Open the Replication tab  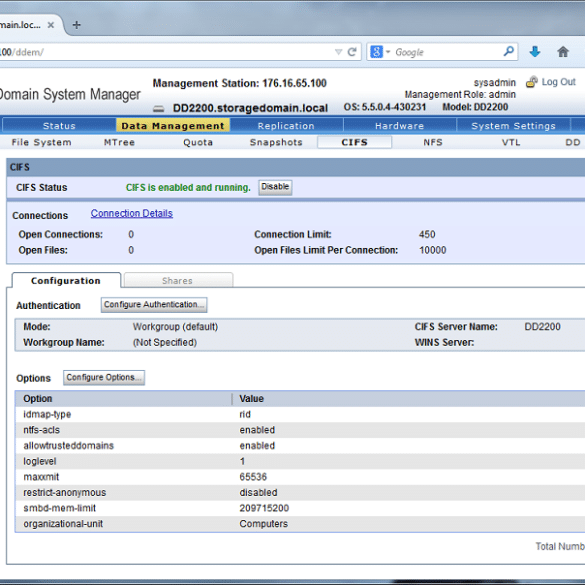(286, 126)
